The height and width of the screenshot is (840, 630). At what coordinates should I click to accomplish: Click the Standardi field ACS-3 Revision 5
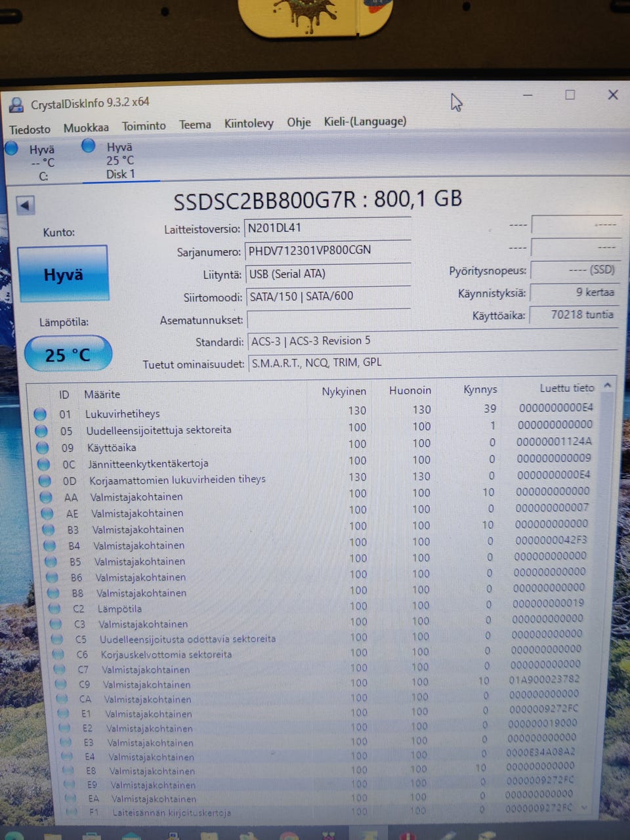pyautogui.click(x=433, y=341)
